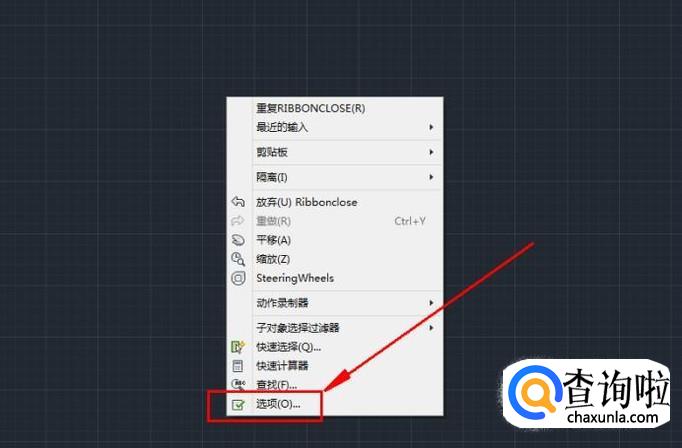Click the zoom magnifier icon beside 缩放(Z)

pyautogui.click(x=238, y=259)
